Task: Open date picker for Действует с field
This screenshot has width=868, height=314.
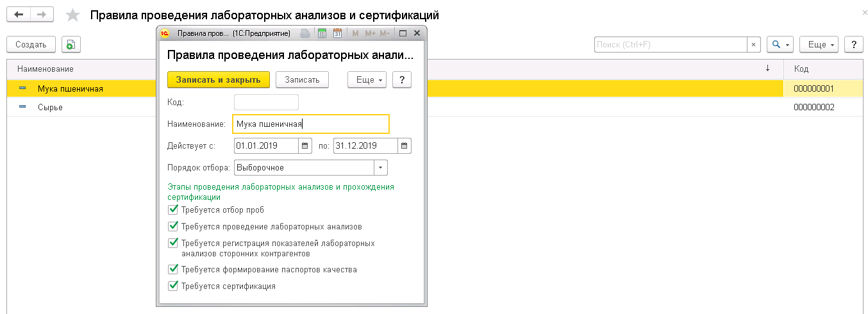Action: (x=305, y=145)
